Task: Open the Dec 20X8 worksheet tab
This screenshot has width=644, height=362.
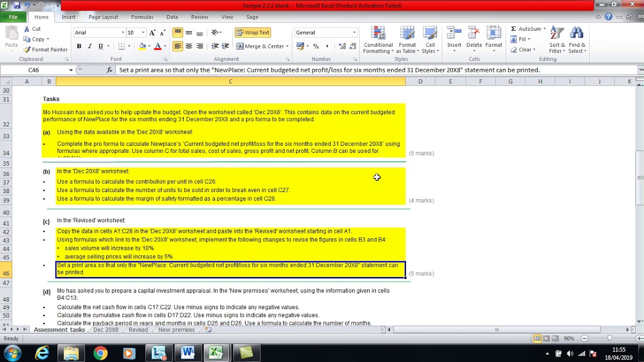Action: coord(106,330)
